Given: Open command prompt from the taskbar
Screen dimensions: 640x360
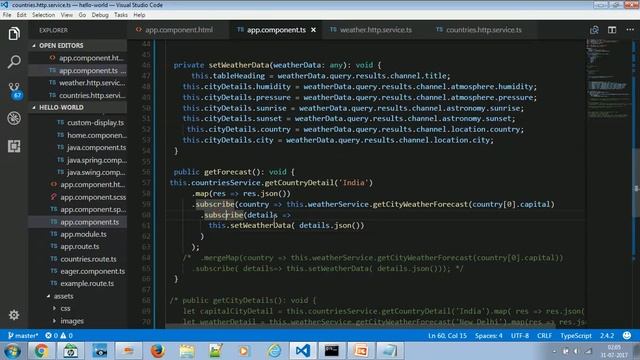Looking at the screenshot, I should (x=331, y=351).
